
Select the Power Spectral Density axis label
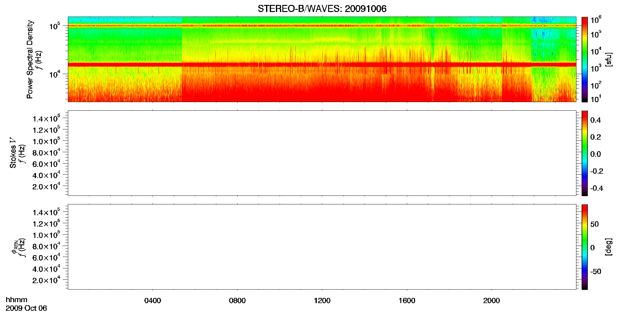[30, 59]
